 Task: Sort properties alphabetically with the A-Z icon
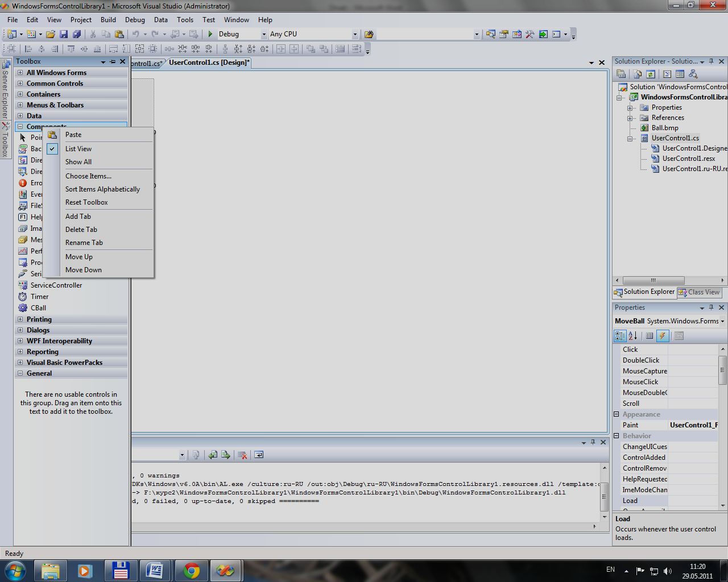[x=633, y=336]
